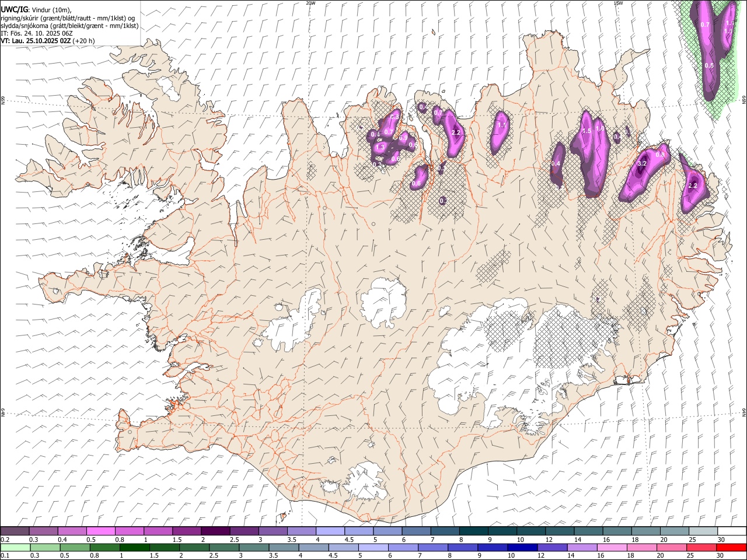This screenshot has width=747, height=560.
Task: Click the '1.5' precipitation value on the map
Action: pos(587,131)
